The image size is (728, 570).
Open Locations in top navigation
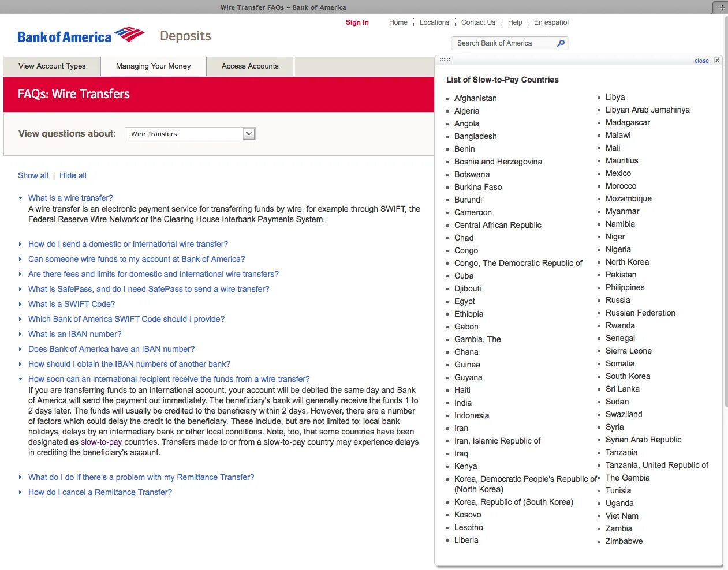tap(434, 22)
